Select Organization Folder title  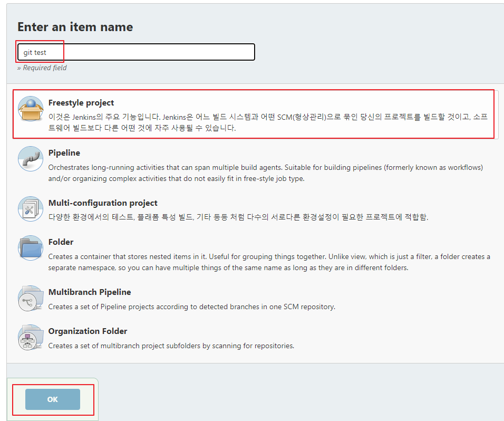point(88,331)
